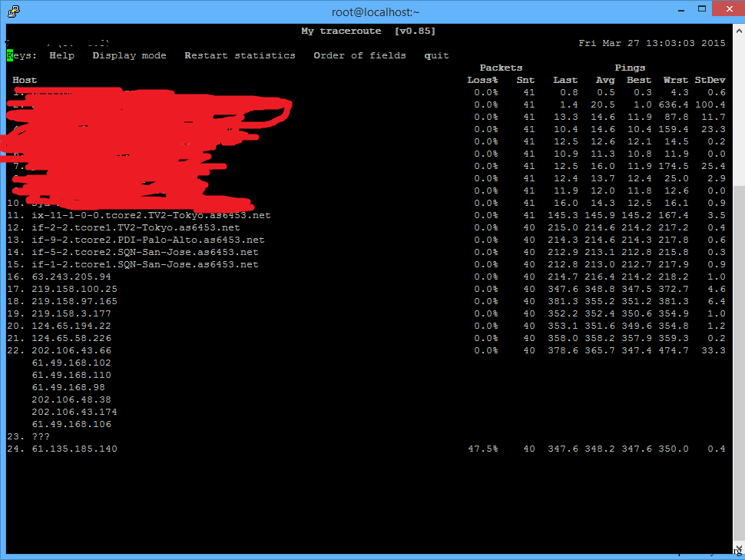Image resolution: width=745 pixels, height=560 pixels.
Task: Click alternate address 61.49.168.98
Action: coord(68,388)
